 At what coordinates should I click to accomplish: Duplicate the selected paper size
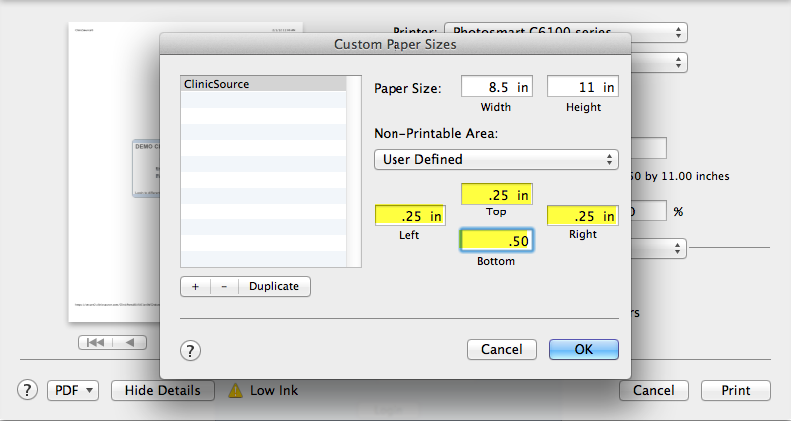274,286
